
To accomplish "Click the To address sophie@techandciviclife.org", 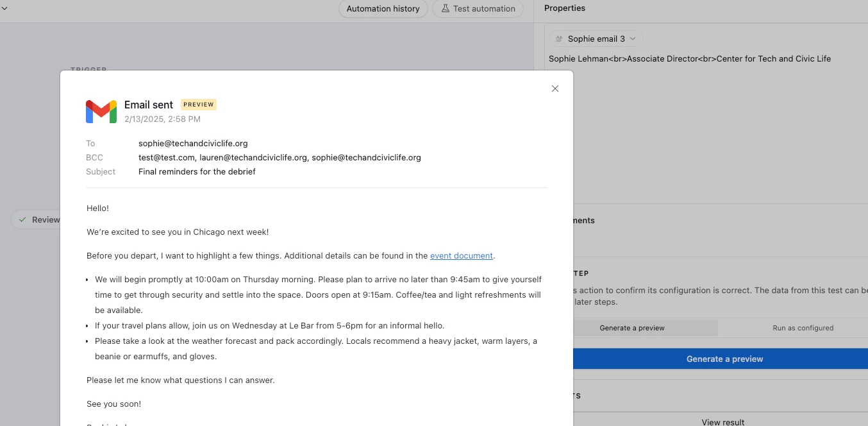I will pyautogui.click(x=193, y=143).
